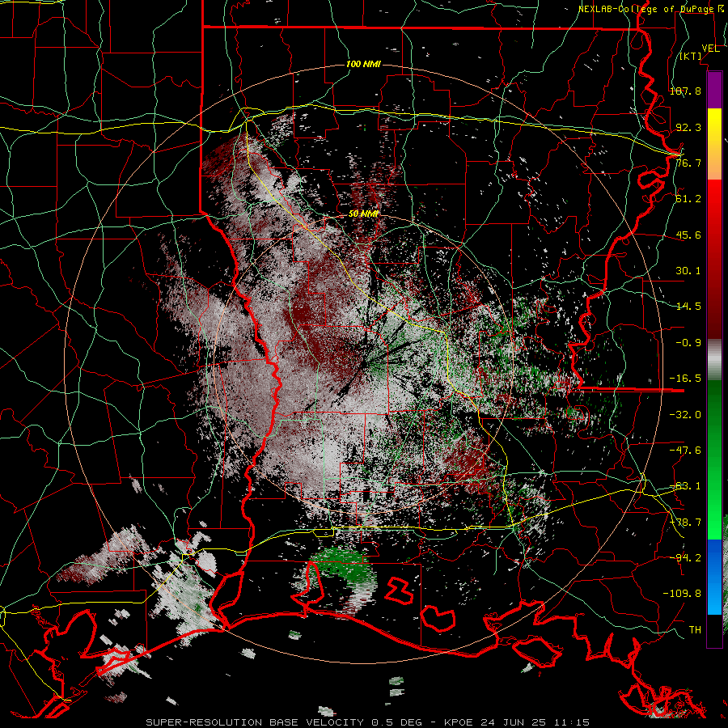Select the 61.2 velocity scale value
The height and width of the screenshot is (728, 728).
(688, 199)
